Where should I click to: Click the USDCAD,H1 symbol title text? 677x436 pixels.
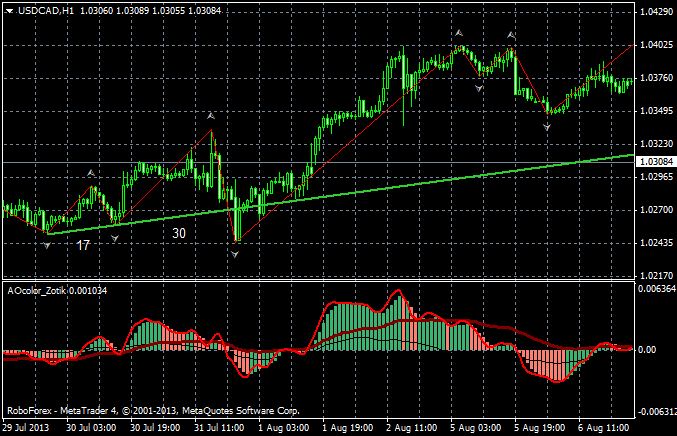coord(46,11)
